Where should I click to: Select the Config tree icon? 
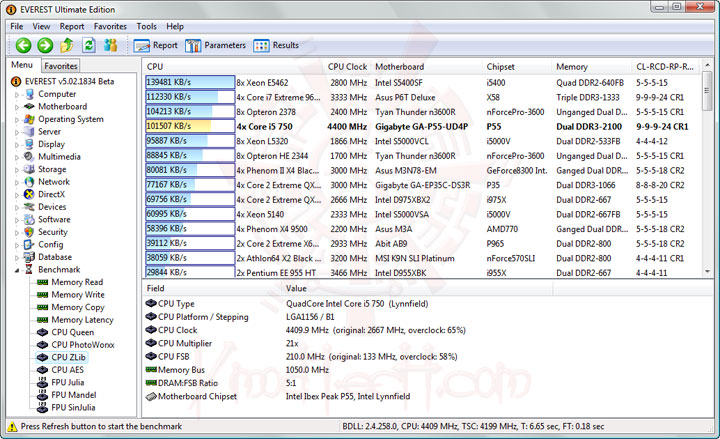29,245
